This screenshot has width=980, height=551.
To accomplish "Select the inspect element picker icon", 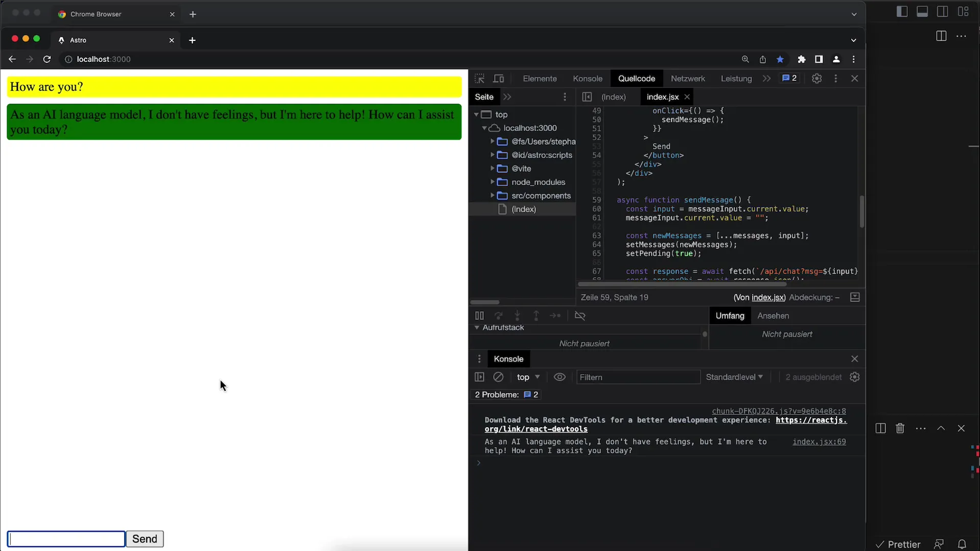I will (x=479, y=79).
